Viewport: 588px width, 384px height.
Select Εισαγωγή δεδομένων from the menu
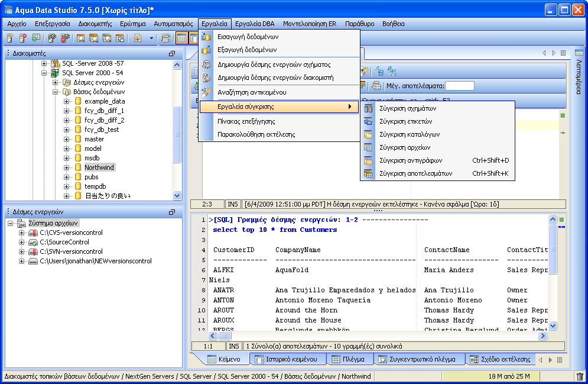tap(280, 37)
